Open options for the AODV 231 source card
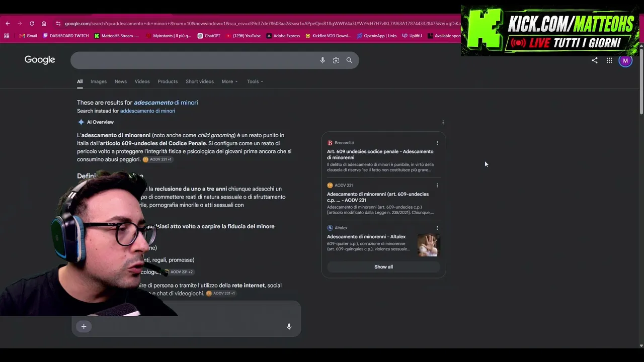 [437, 185]
